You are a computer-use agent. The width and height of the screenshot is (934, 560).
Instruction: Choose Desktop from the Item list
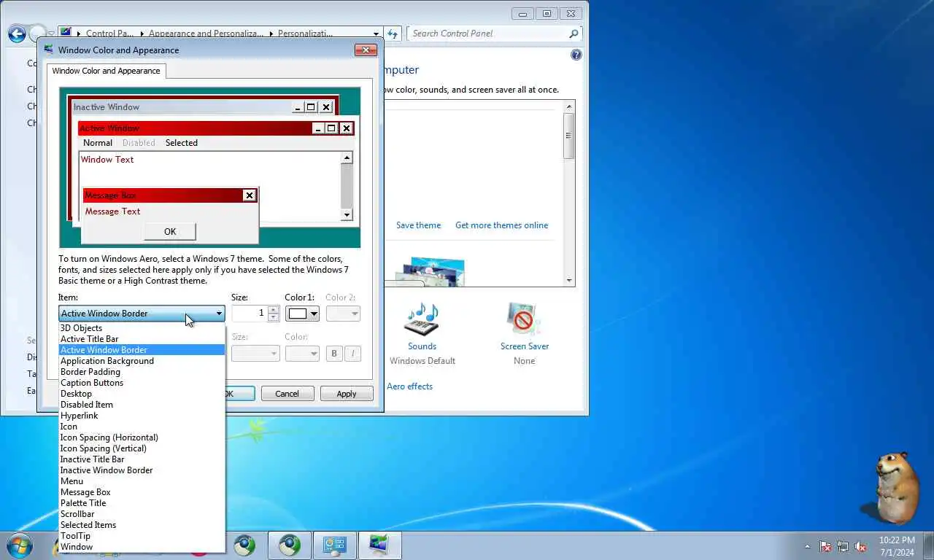point(142,394)
